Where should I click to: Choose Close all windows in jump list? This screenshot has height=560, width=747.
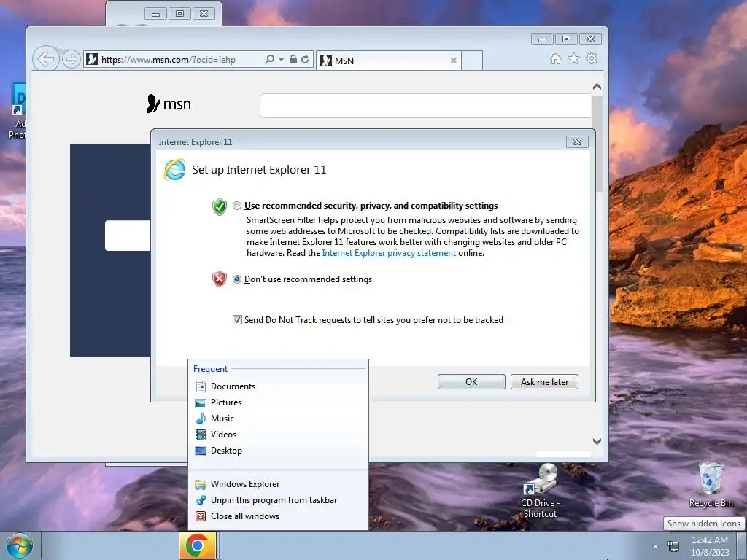tap(278, 516)
